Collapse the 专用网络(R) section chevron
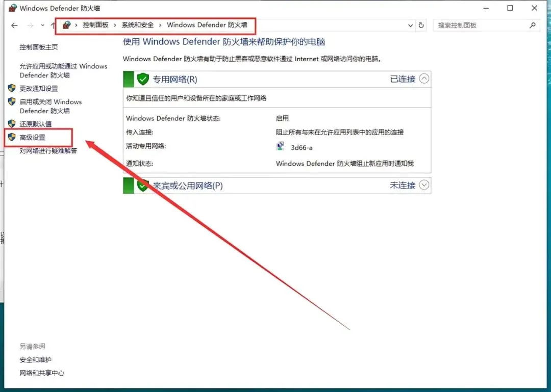 (424, 79)
